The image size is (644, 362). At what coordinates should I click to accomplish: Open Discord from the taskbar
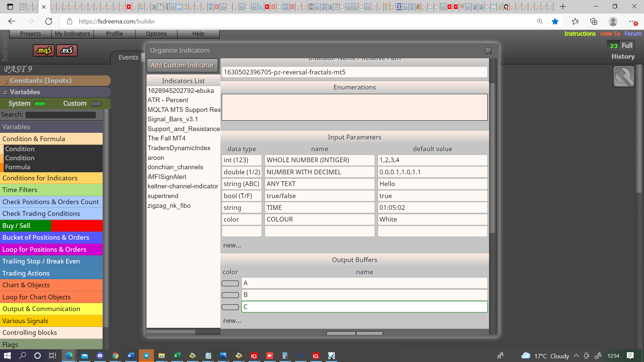point(100,356)
